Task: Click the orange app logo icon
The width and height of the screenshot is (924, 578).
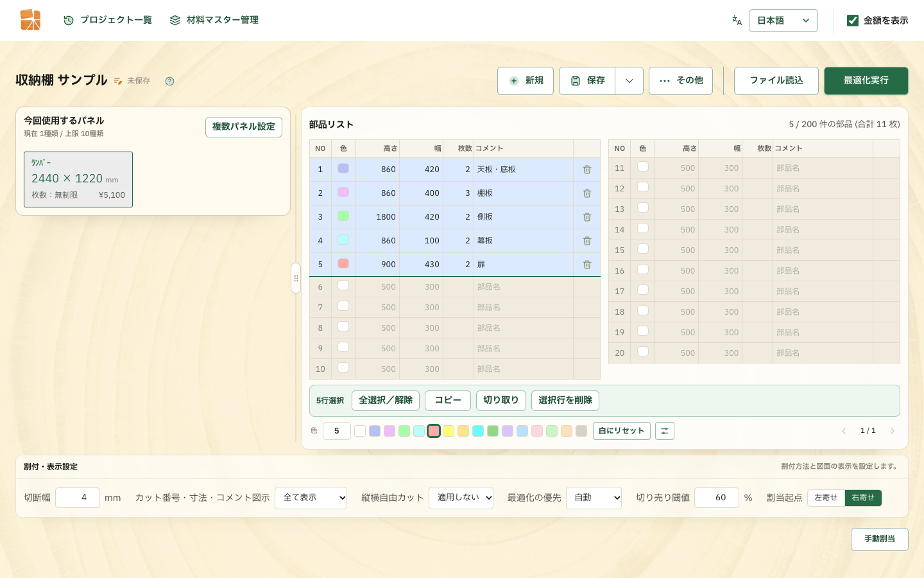Action: (x=30, y=20)
